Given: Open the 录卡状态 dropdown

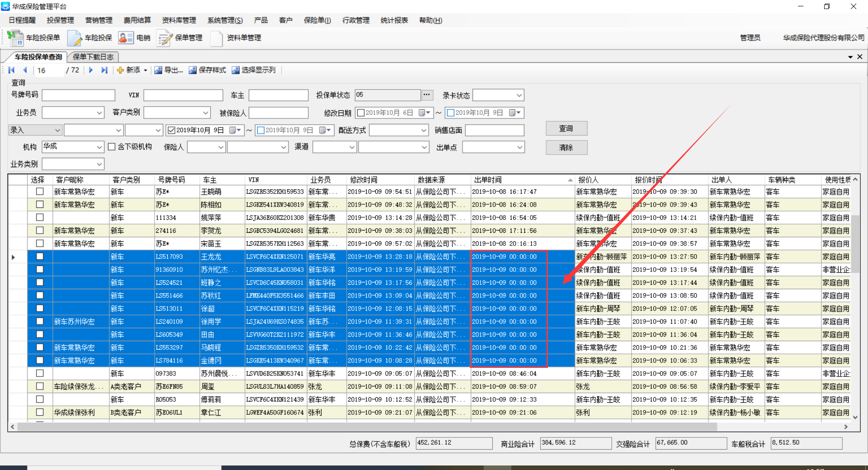Looking at the screenshot, I should [519, 95].
